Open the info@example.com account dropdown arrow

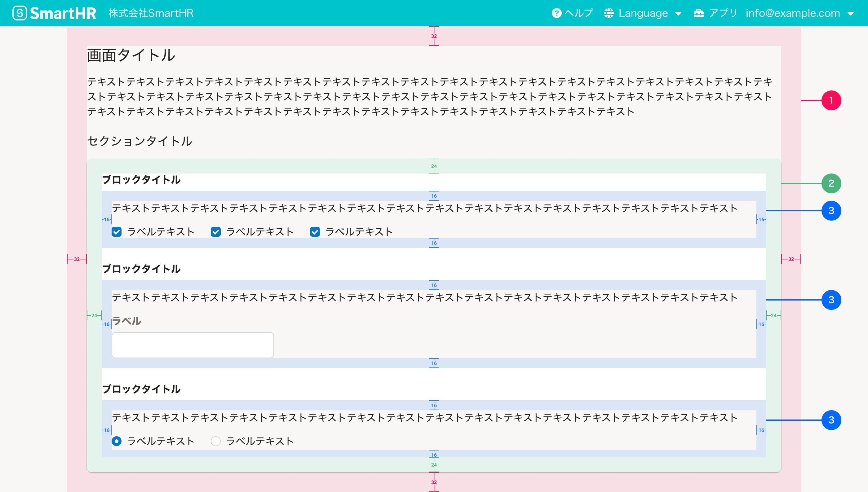pyautogui.click(x=850, y=14)
